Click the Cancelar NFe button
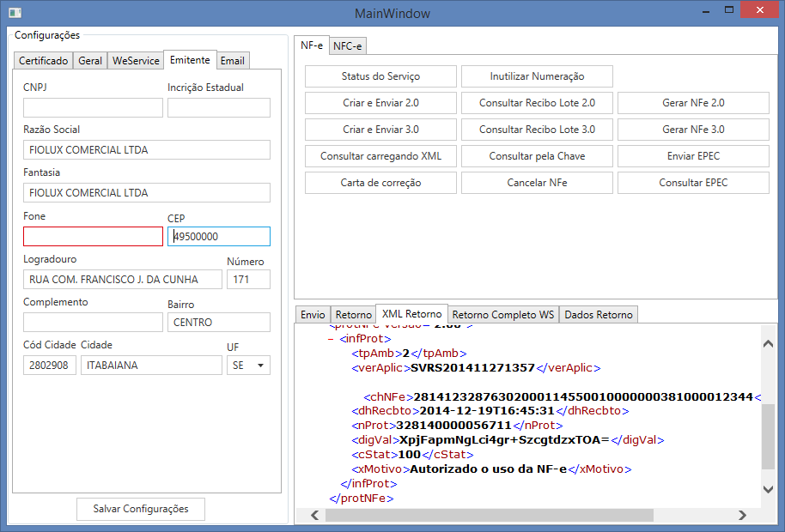This screenshot has width=785, height=532. pyautogui.click(x=537, y=183)
